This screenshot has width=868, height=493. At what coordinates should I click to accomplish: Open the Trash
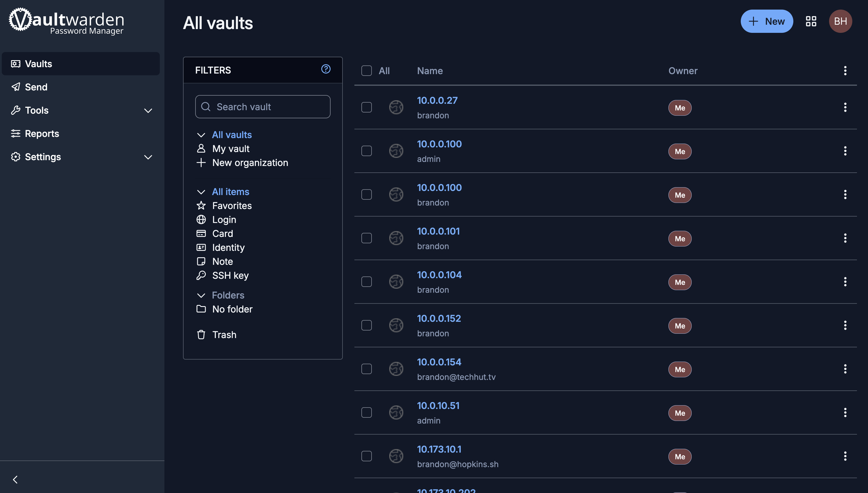224,335
